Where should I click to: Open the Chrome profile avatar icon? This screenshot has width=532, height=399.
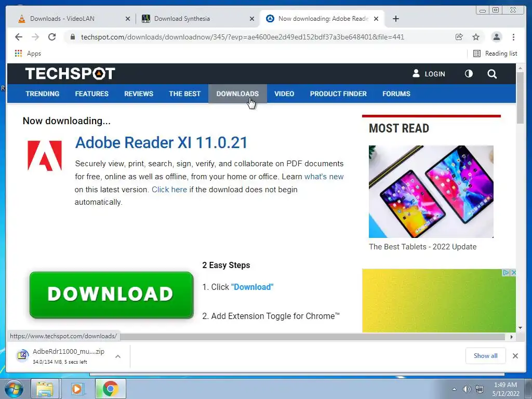point(496,37)
